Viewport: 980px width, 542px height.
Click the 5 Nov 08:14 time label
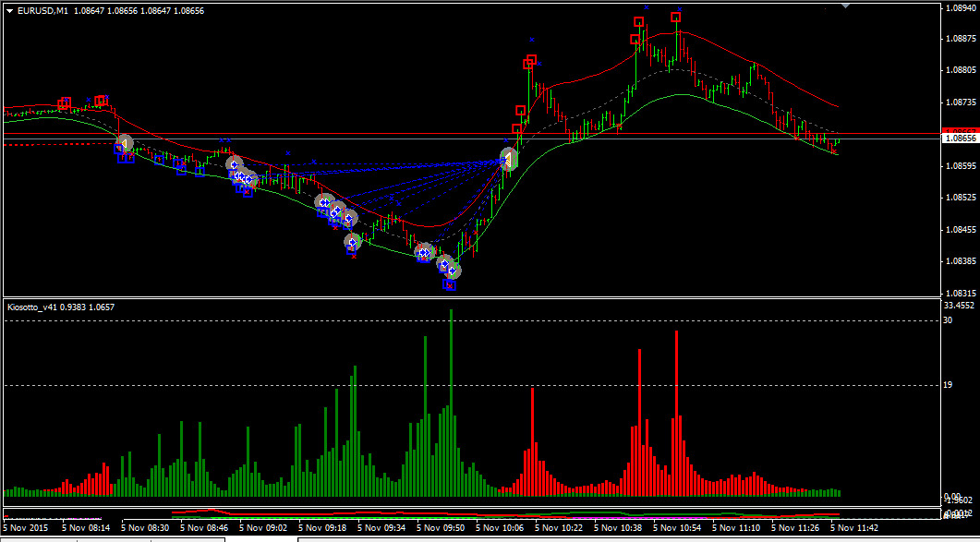(x=84, y=527)
